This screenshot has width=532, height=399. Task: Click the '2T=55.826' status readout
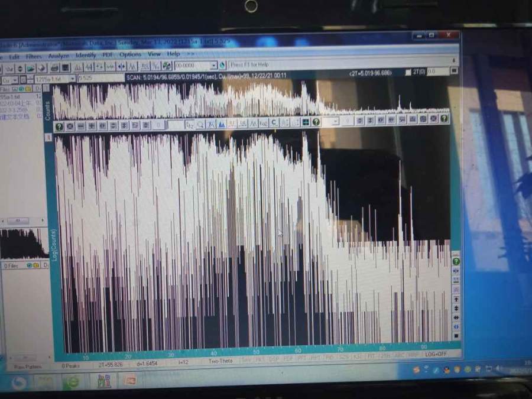tap(111, 365)
